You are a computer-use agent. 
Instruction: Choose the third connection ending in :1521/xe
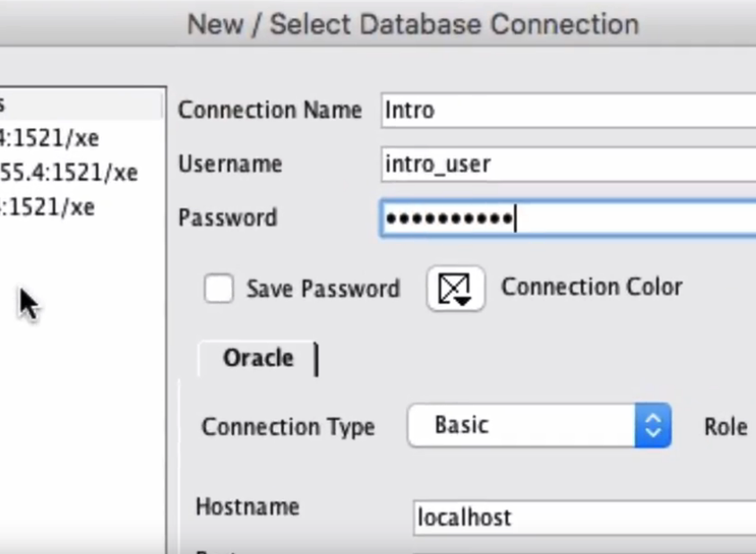(x=47, y=208)
